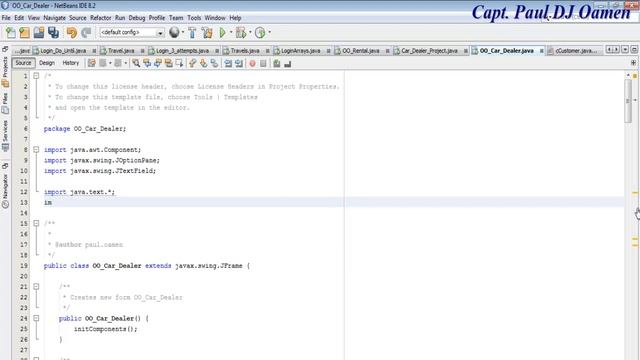Open the Projects side panel
The width and height of the screenshot is (640, 360).
(5, 72)
